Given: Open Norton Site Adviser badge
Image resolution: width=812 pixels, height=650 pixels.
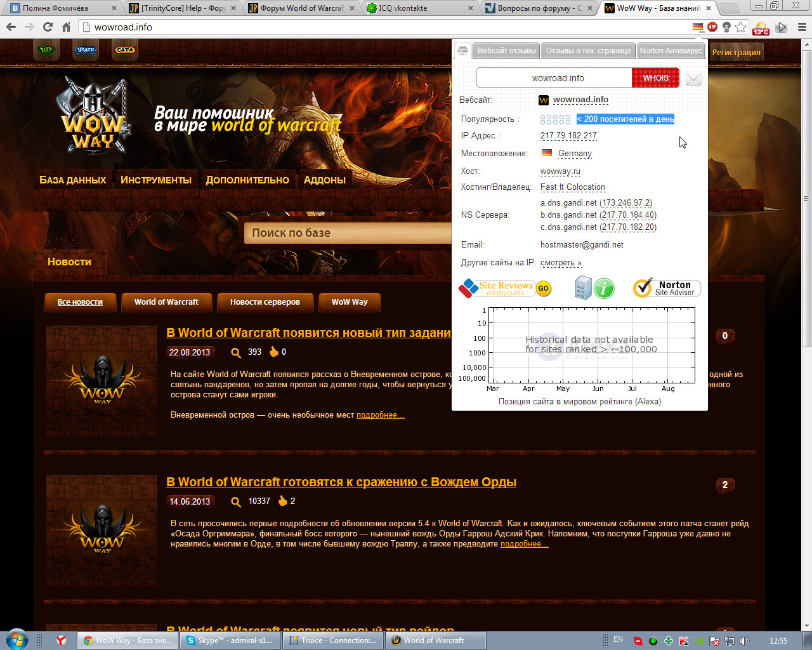Looking at the screenshot, I should click(666, 288).
